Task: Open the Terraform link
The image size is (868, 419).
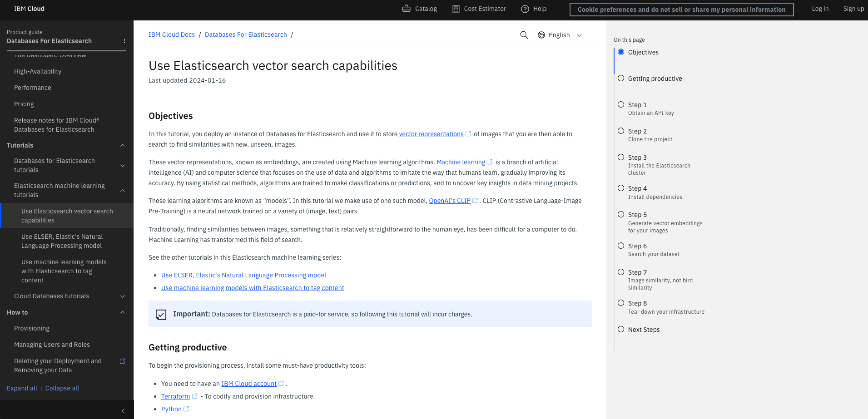Action: 175,396
